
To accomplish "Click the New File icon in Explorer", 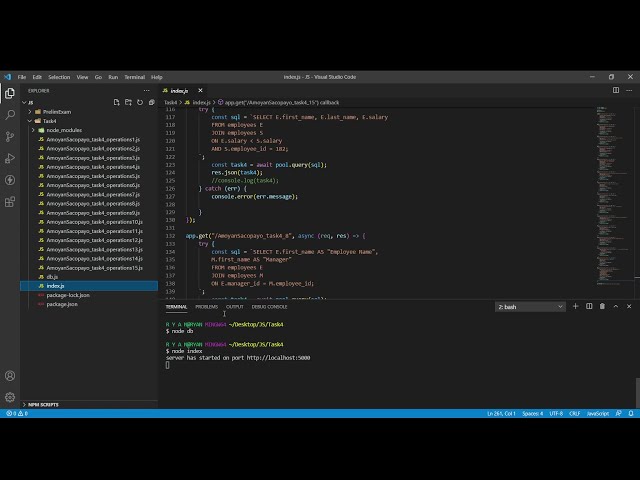I will click(x=116, y=102).
